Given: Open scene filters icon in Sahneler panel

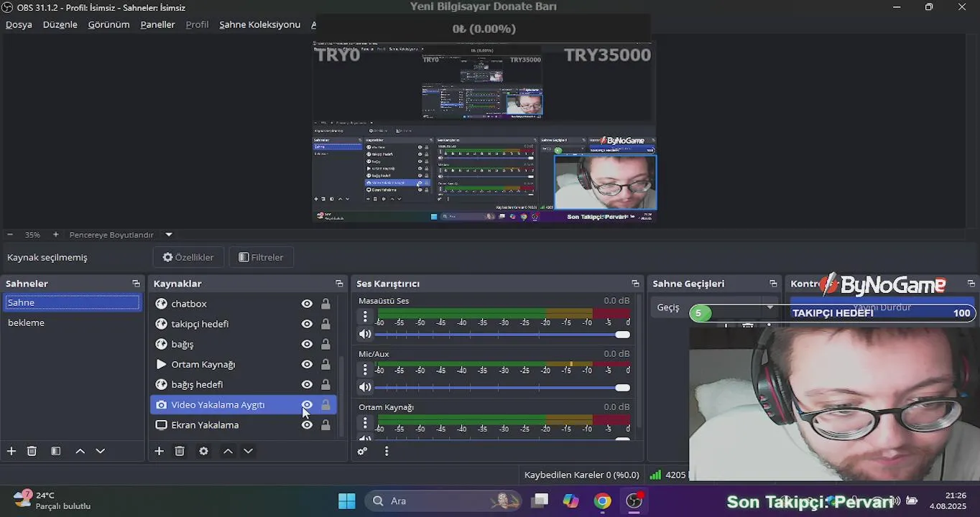Looking at the screenshot, I should pyautogui.click(x=55, y=451).
